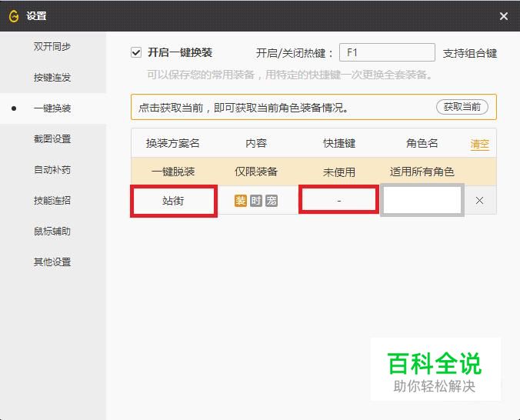Click the F1 hotkey input field
Viewport: 520px width, 420px height.
[x=387, y=52]
